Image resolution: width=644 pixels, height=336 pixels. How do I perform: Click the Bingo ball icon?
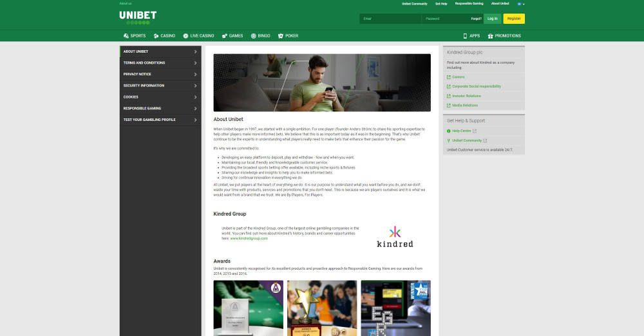pyautogui.click(x=253, y=36)
